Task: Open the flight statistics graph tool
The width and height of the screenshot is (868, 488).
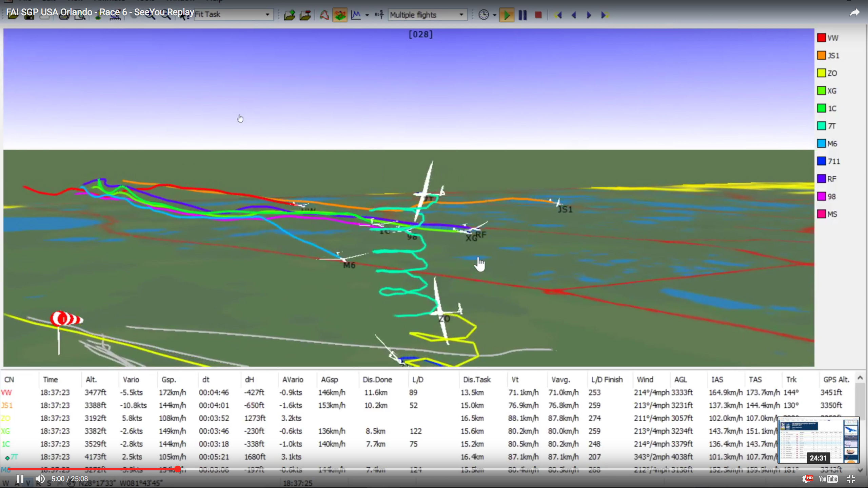Action: point(356,15)
